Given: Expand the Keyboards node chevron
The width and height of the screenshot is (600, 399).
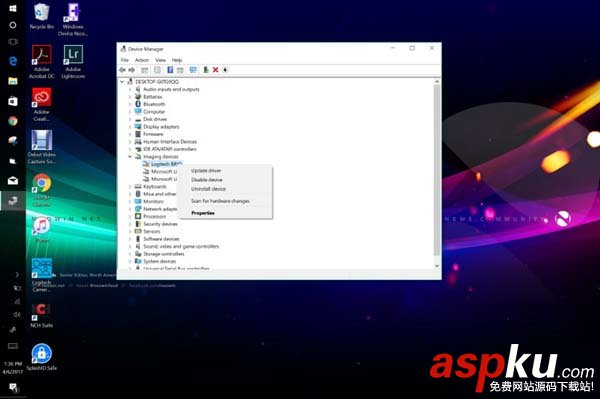Looking at the screenshot, I should [x=130, y=187].
